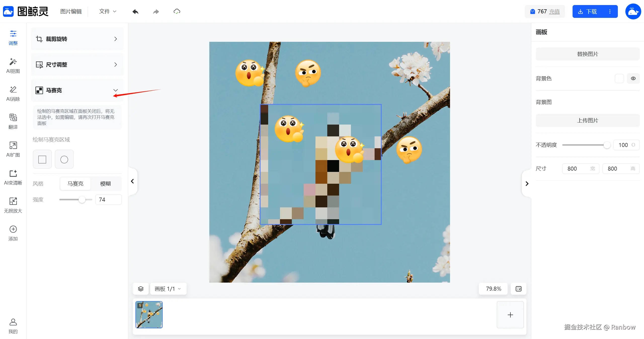
Task: Switch style to 模糊 tab
Action: click(105, 184)
